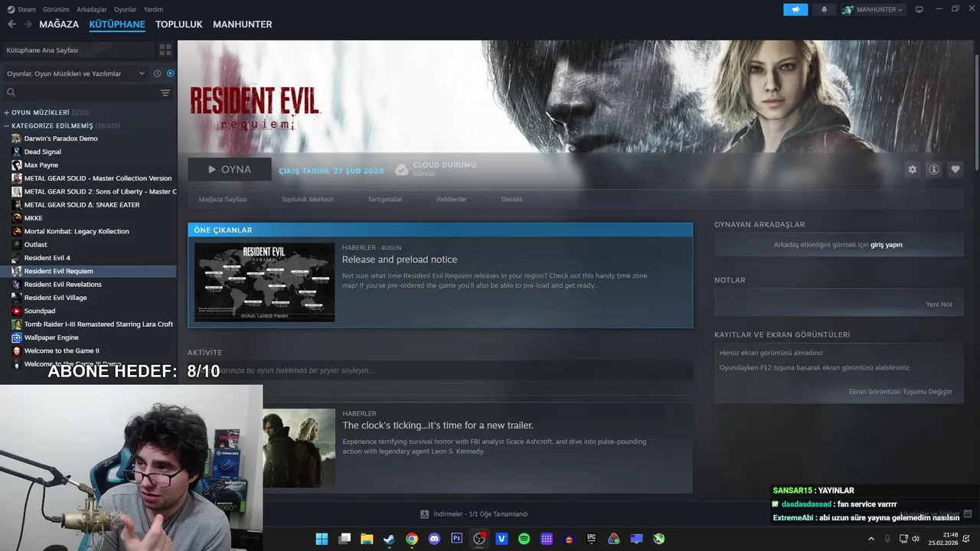Open the Görünüm menu
This screenshot has width=980, height=551.
pyautogui.click(x=56, y=9)
